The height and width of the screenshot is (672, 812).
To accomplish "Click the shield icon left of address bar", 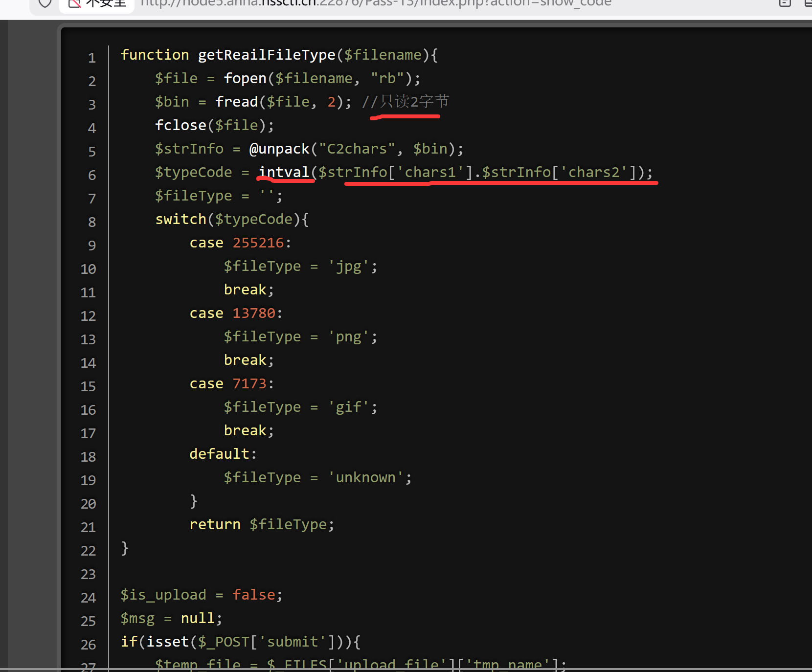I will (x=45, y=3).
